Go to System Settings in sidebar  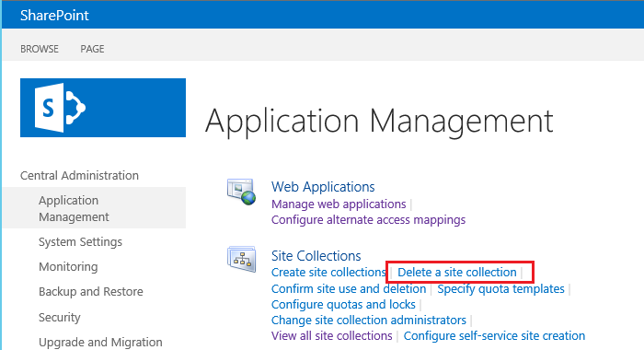(x=81, y=242)
